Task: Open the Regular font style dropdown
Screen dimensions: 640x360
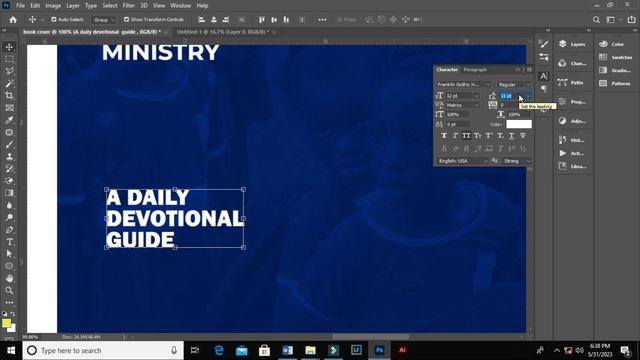Action: click(x=514, y=84)
